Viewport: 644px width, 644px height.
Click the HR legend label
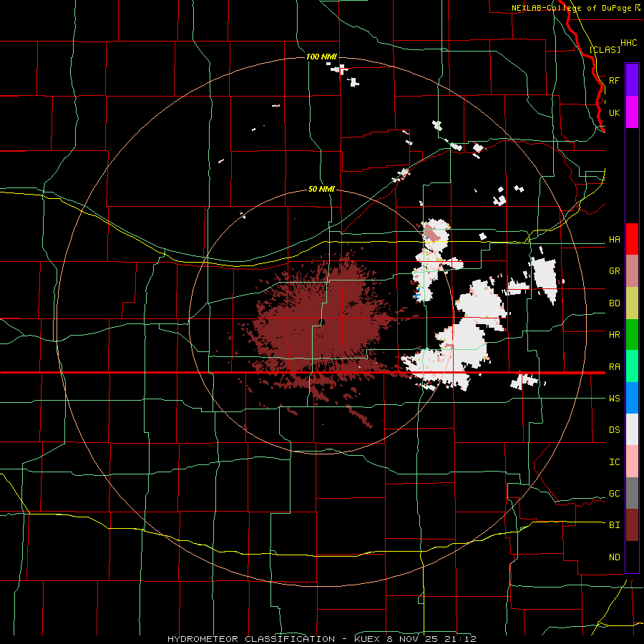(x=614, y=335)
